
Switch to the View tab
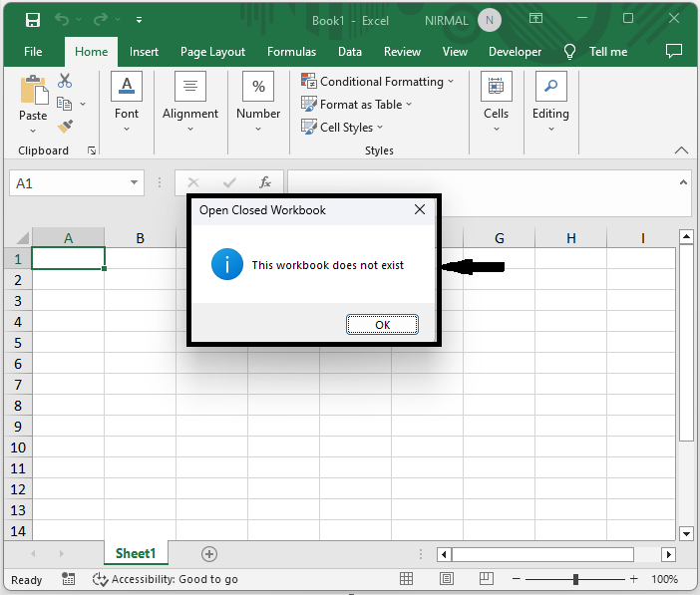pos(455,52)
